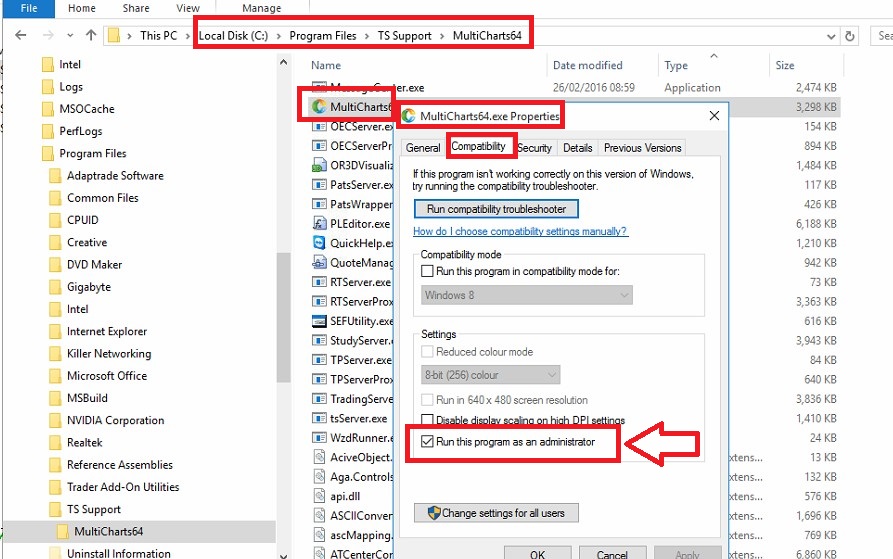Select the MultiCharts64 application icon in file list
Viewport: 893px width, 559px height.
pyautogui.click(x=319, y=106)
